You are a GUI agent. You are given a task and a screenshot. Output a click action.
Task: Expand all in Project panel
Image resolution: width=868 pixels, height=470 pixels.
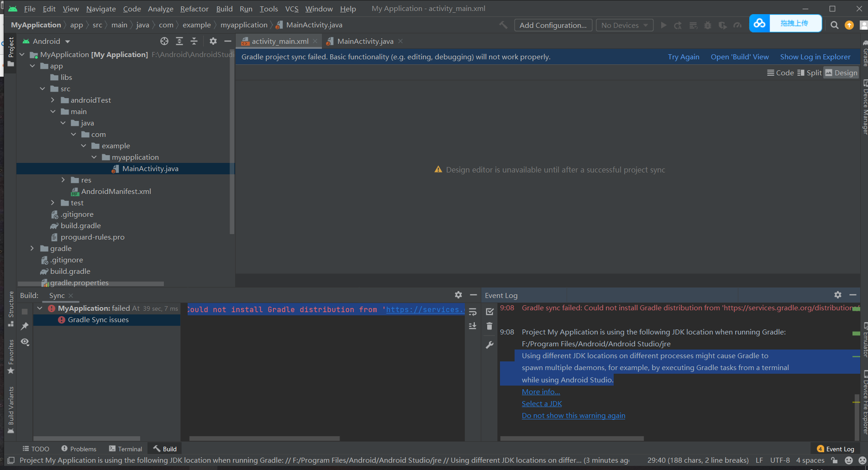(x=179, y=41)
